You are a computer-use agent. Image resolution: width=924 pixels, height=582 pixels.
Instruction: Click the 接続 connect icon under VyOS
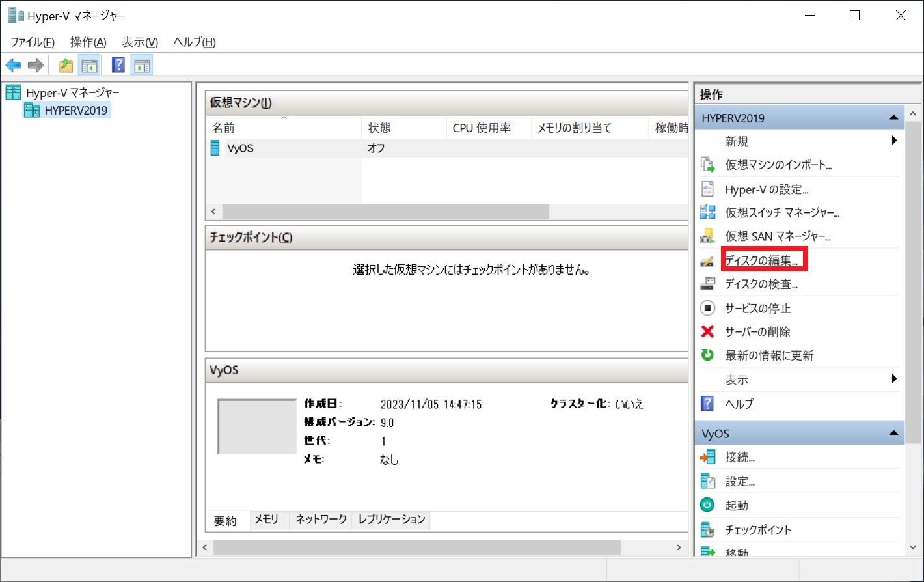coord(707,457)
